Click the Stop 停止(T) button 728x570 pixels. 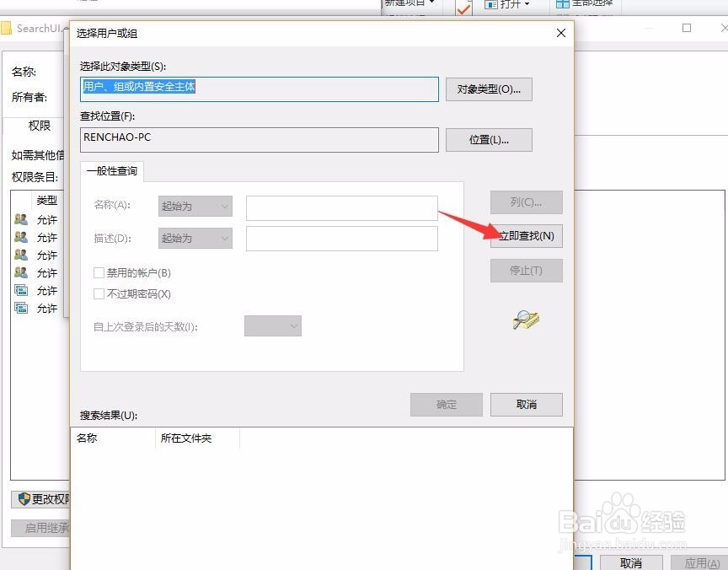(x=526, y=271)
